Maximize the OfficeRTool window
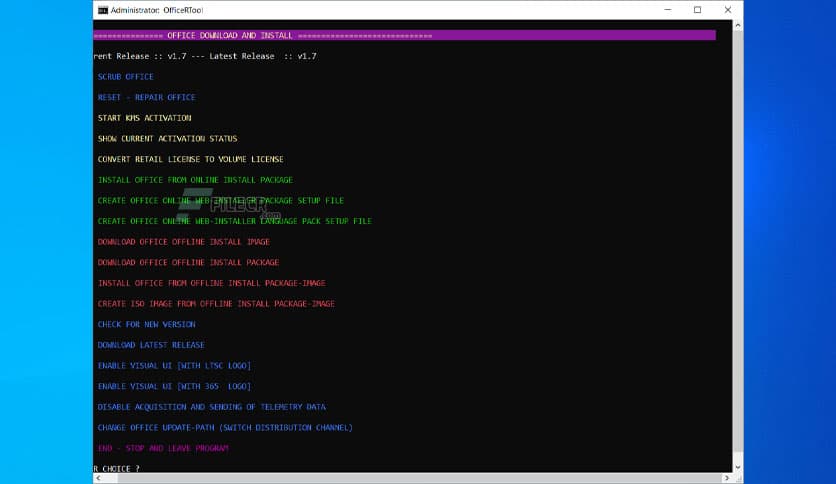This screenshot has height=484, width=836. (697, 10)
